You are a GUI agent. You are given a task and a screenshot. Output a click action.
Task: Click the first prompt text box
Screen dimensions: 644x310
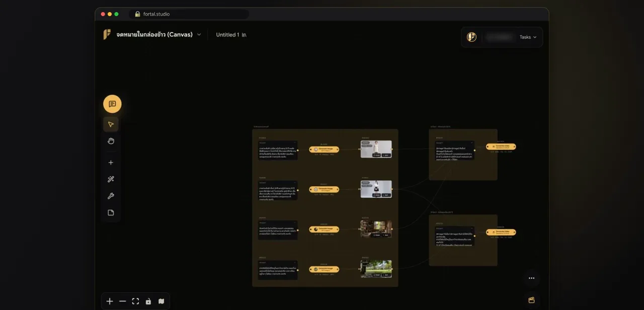pyautogui.click(x=278, y=150)
